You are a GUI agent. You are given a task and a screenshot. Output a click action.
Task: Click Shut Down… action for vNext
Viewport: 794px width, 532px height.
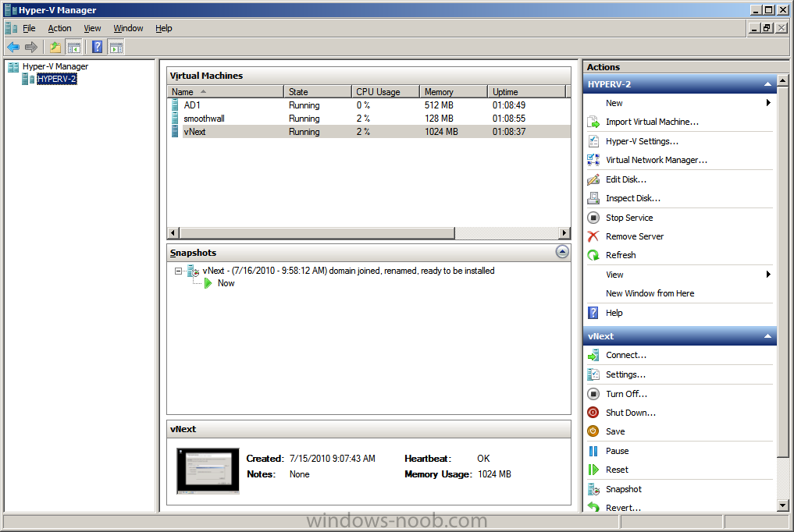tap(631, 413)
